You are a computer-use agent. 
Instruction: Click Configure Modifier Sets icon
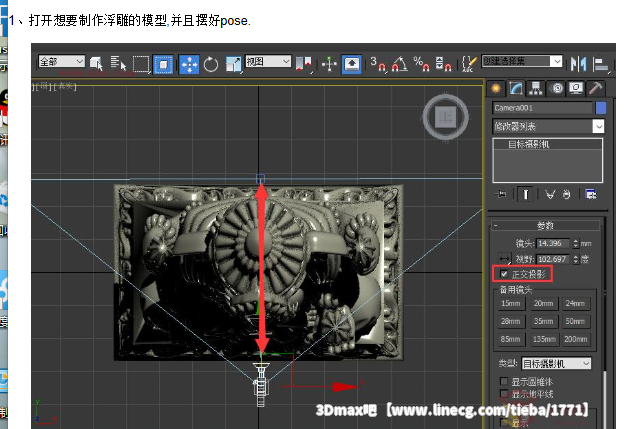coord(591,194)
